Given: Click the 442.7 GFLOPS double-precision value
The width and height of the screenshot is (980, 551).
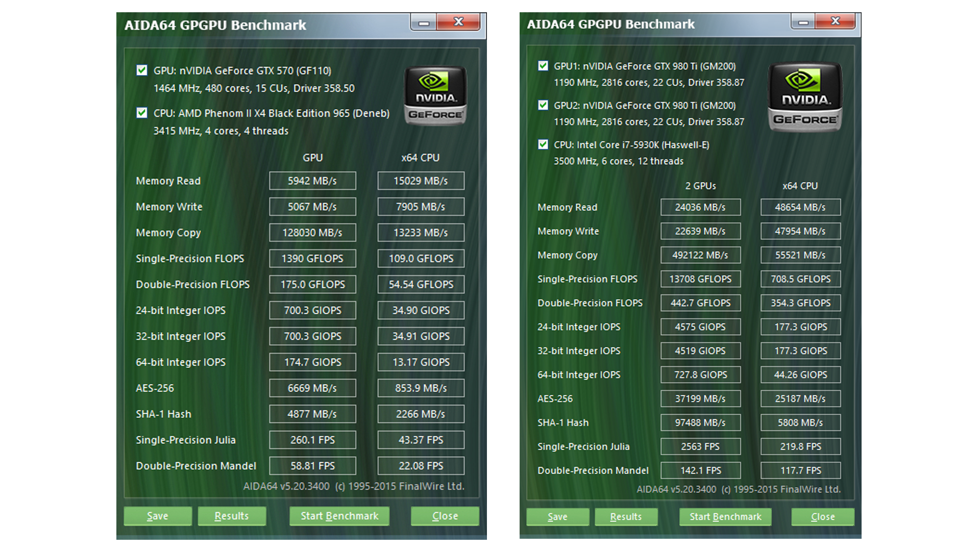Looking at the screenshot, I should (700, 303).
